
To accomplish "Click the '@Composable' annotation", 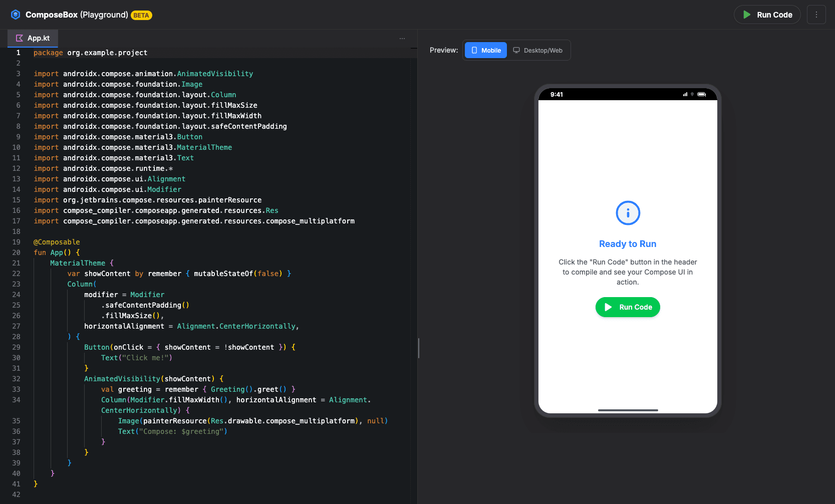I will click(57, 242).
